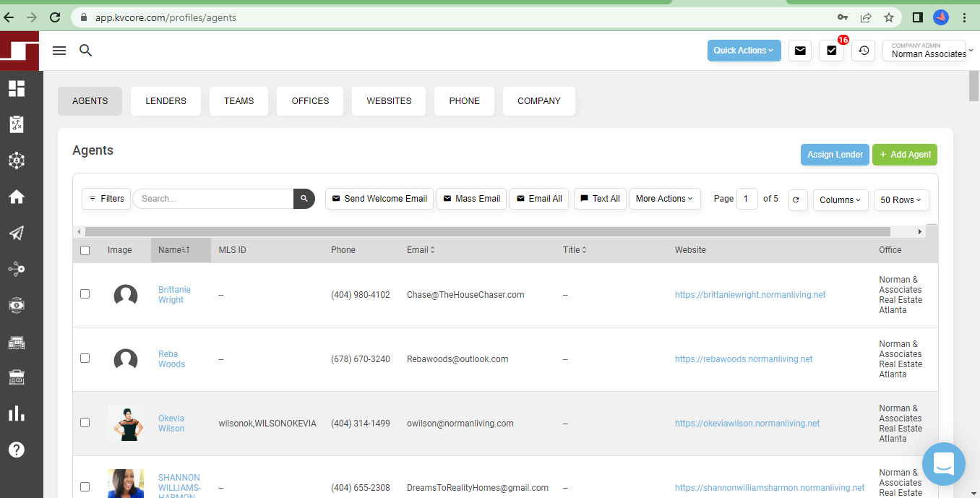The height and width of the screenshot is (498, 980).
Task: Click the Email All button
Action: (539, 199)
